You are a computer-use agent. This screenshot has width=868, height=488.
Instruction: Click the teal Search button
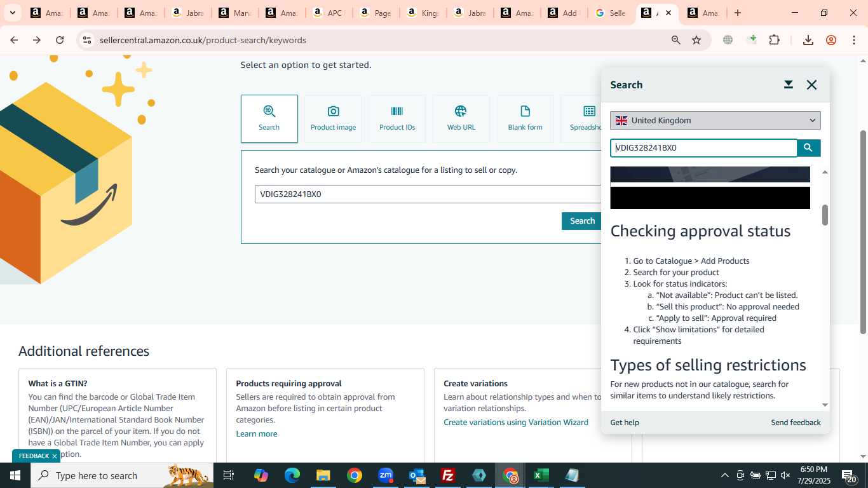(x=581, y=221)
